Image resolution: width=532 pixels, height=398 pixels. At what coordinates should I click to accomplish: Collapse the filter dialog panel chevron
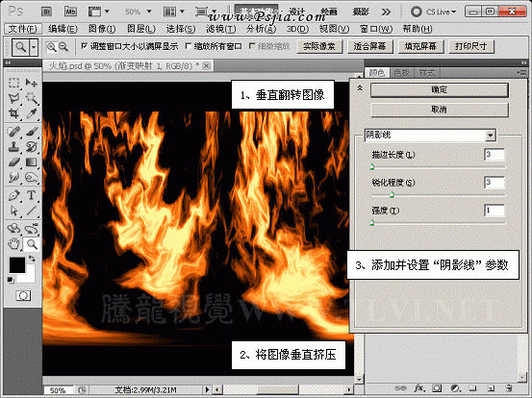[x=360, y=88]
